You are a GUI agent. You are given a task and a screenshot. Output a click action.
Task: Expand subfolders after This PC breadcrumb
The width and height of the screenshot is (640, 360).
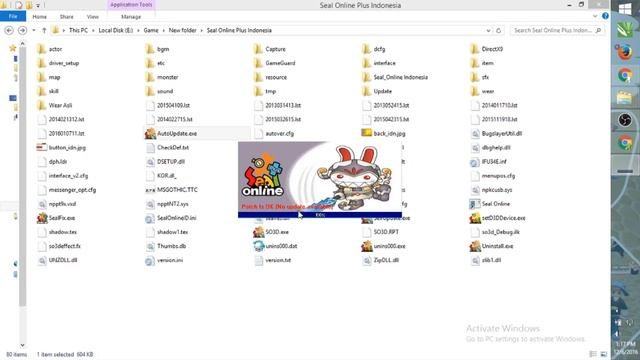point(93,30)
